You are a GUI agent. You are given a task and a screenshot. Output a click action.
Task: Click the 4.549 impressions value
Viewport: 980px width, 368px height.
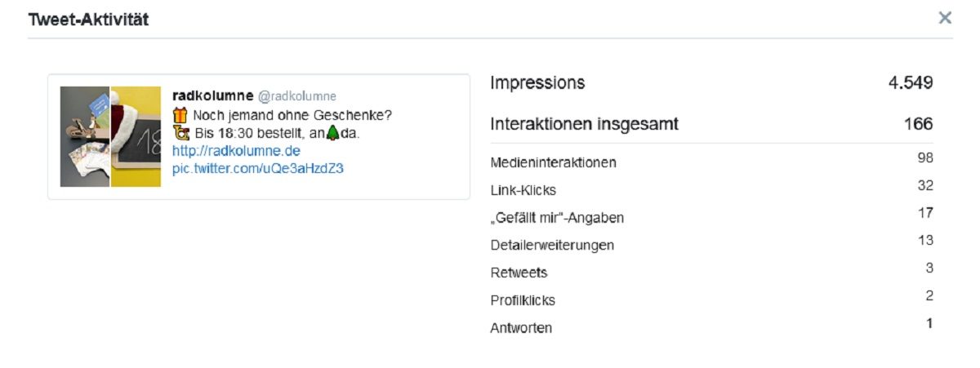tap(911, 83)
